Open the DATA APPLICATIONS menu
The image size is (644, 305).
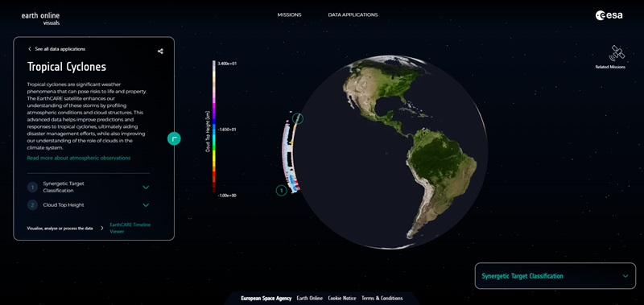pyautogui.click(x=353, y=14)
